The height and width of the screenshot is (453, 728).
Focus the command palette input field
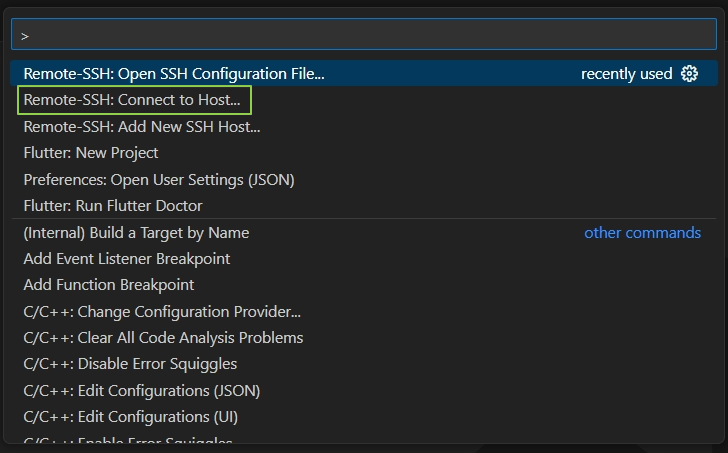(364, 34)
